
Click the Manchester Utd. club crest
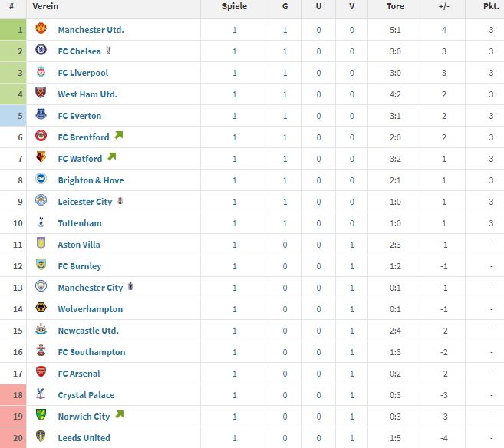point(41,28)
